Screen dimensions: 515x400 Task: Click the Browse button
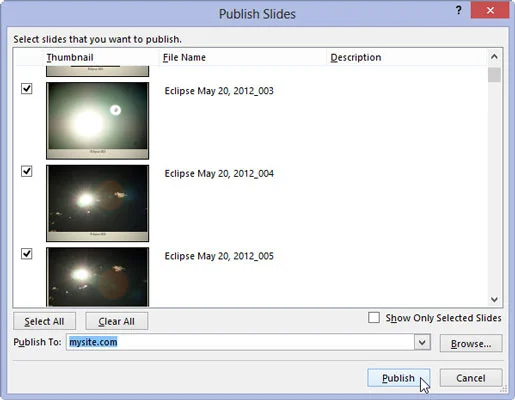tap(471, 344)
